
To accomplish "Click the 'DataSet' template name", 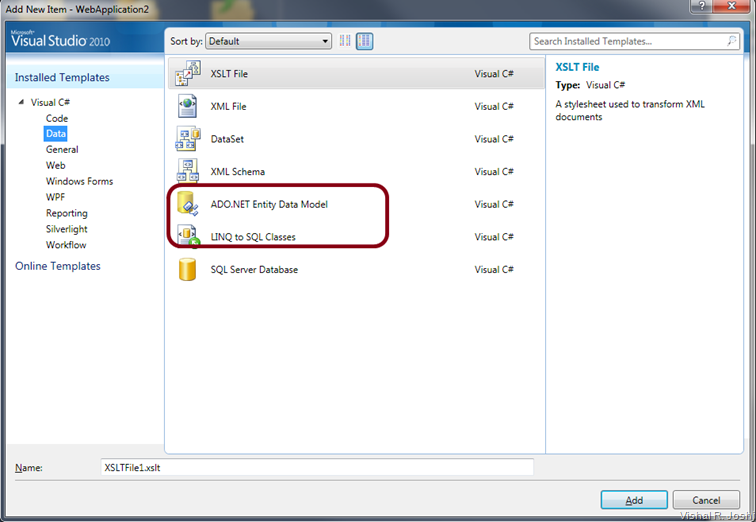I will click(x=227, y=139).
